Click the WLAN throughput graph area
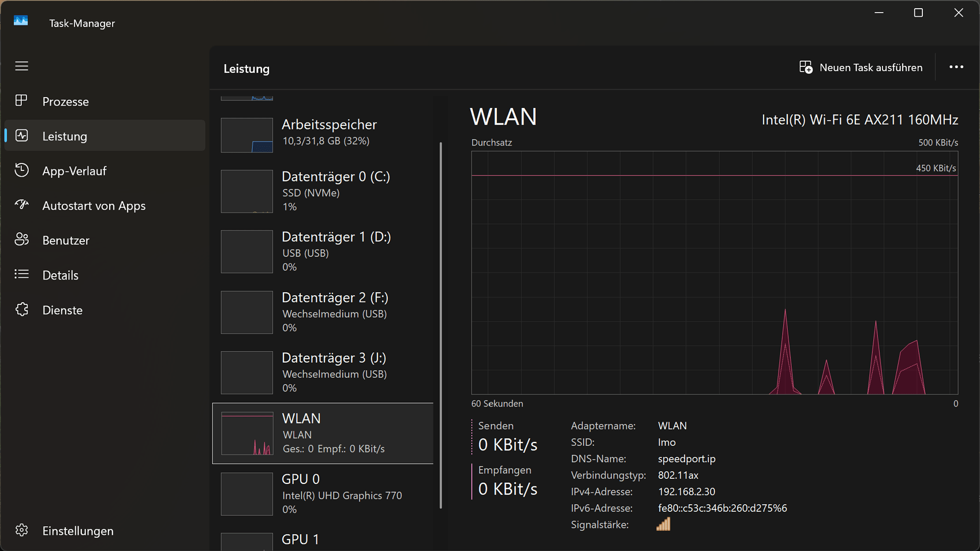The height and width of the screenshot is (551, 980). 715,273
